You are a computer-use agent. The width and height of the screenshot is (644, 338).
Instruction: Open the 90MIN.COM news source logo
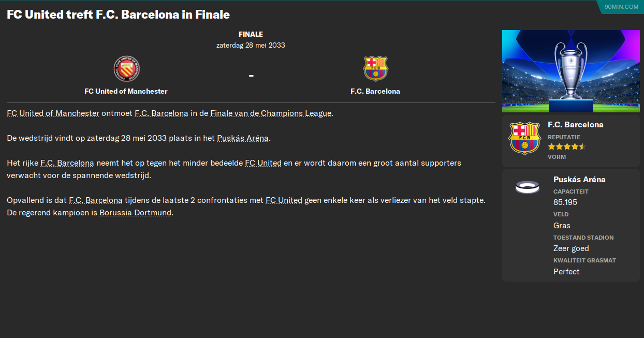[620, 7]
